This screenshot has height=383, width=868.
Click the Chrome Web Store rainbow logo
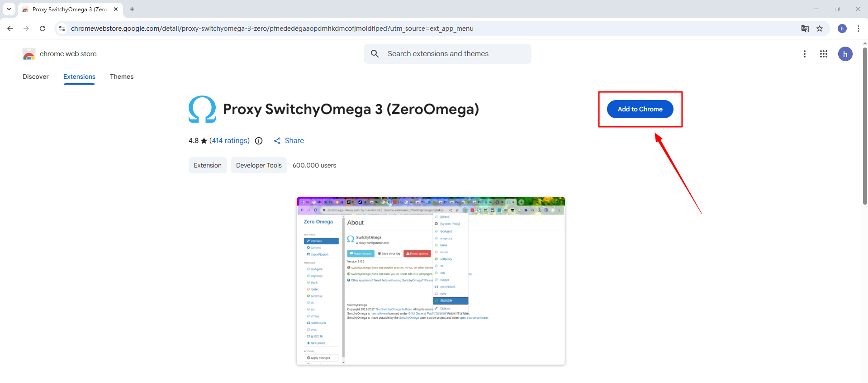tap(29, 54)
